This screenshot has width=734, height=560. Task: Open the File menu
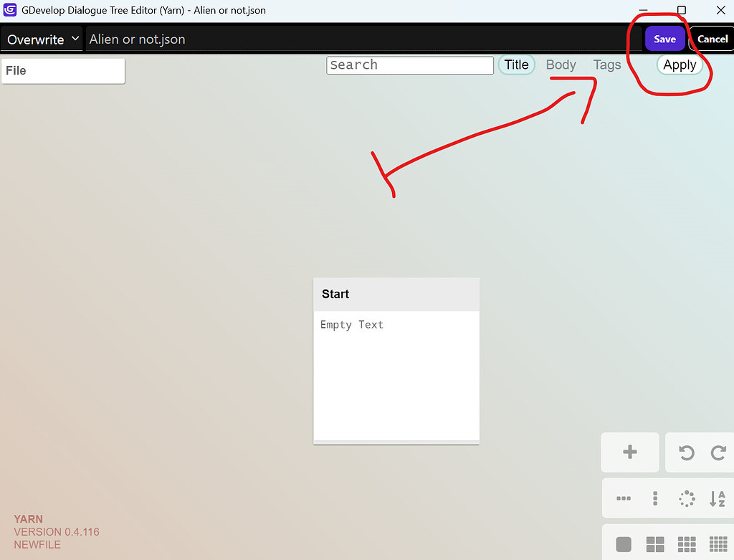click(x=63, y=70)
